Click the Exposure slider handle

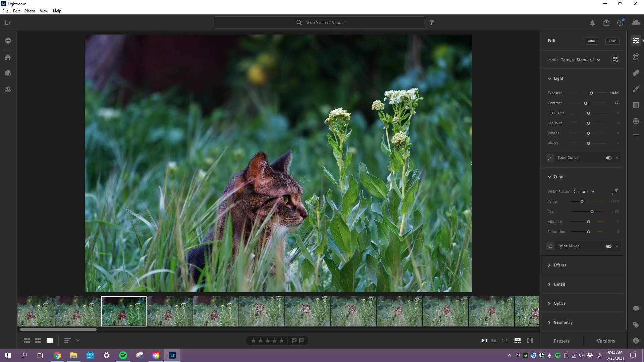591,93
